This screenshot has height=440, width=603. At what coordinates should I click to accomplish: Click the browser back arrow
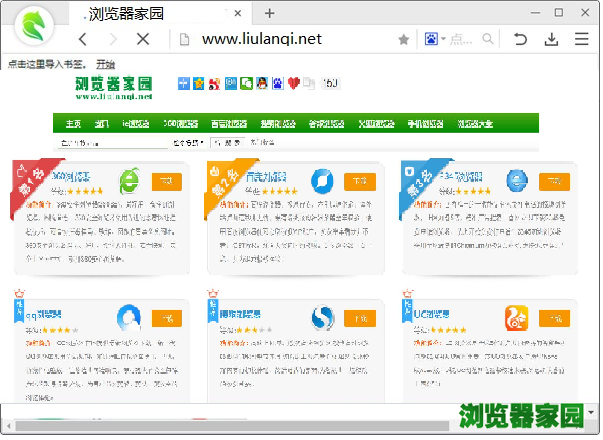(83, 39)
